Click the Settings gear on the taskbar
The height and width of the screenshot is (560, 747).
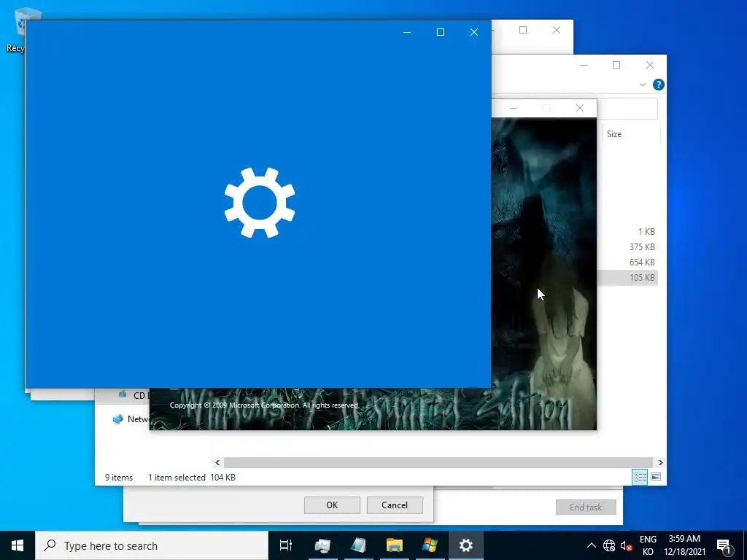point(466,545)
